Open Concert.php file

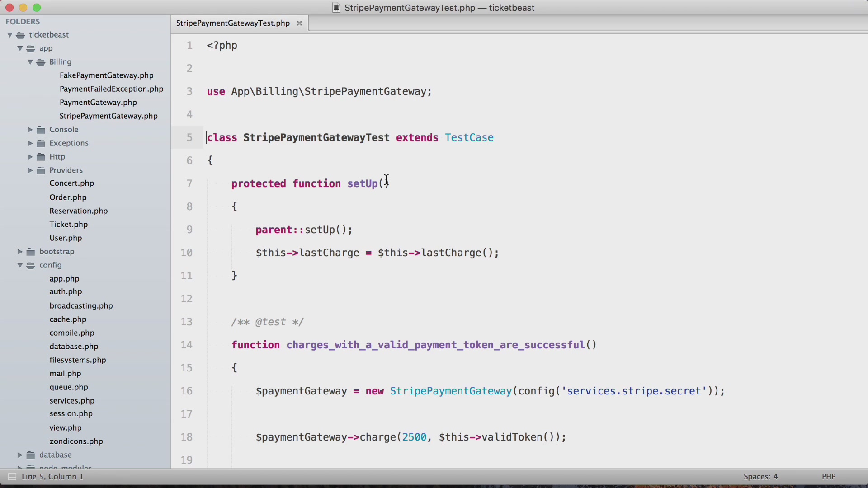[x=72, y=183]
